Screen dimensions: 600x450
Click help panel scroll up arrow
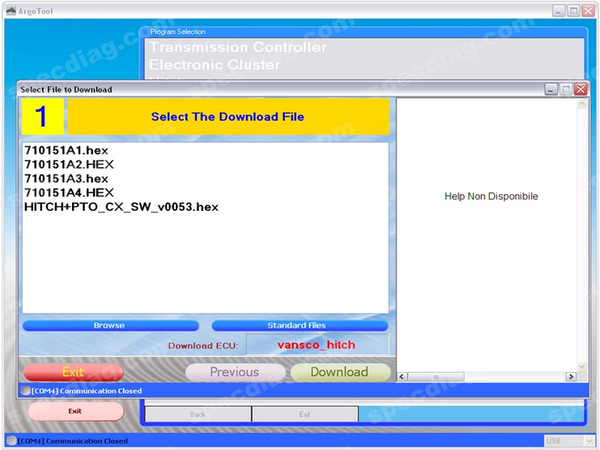pos(582,104)
